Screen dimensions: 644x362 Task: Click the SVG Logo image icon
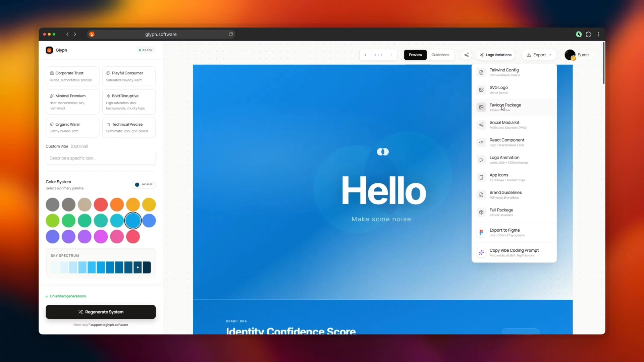[x=481, y=90]
